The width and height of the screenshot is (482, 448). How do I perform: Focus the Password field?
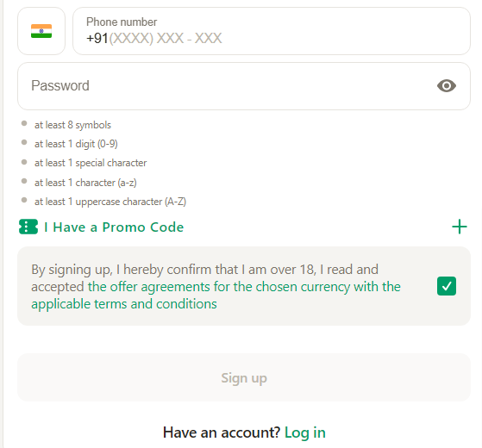(244, 86)
